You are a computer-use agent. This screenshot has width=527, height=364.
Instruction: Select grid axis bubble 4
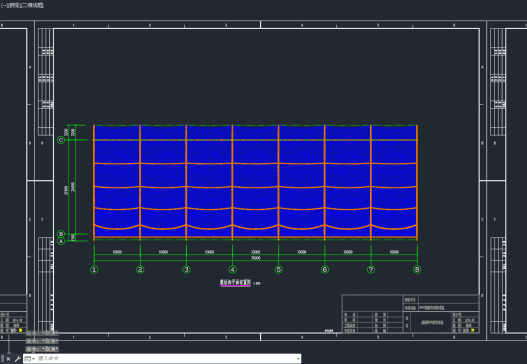(x=233, y=270)
